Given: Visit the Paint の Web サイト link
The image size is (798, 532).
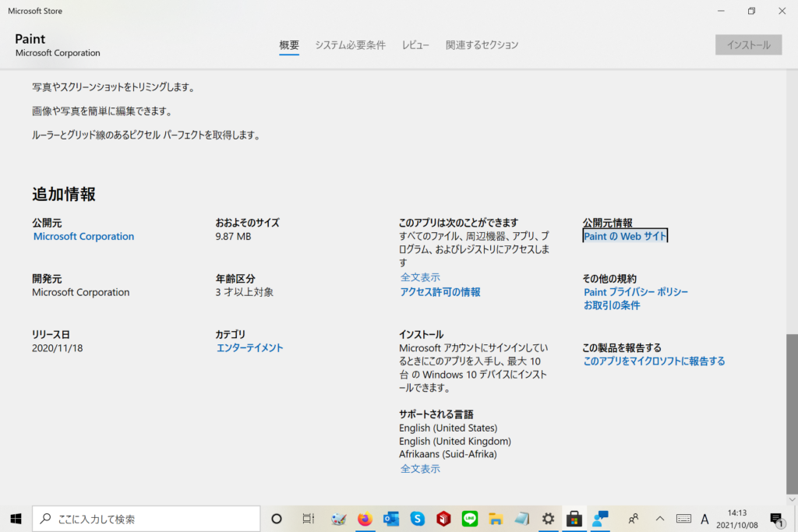Looking at the screenshot, I should pyautogui.click(x=625, y=236).
